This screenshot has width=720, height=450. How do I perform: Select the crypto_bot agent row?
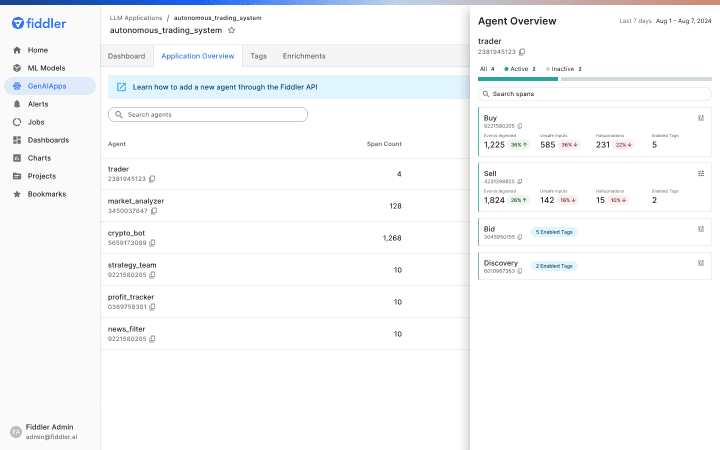click(285, 238)
